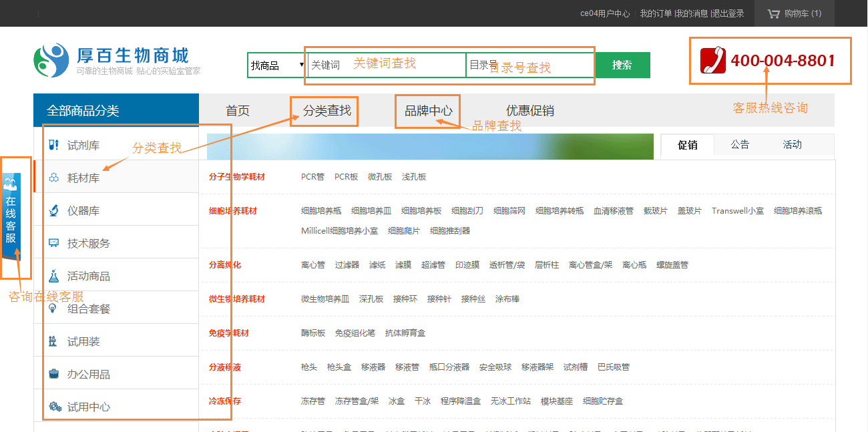
Task: Open the 找商品 search type dropdown
Action: pos(277,65)
